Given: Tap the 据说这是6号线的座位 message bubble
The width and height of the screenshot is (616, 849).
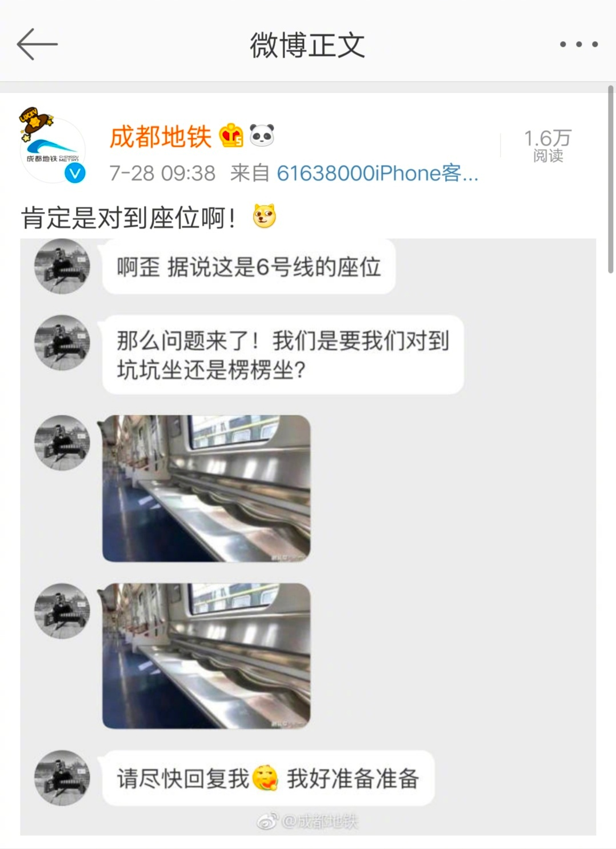Looking at the screenshot, I should 249,267.
